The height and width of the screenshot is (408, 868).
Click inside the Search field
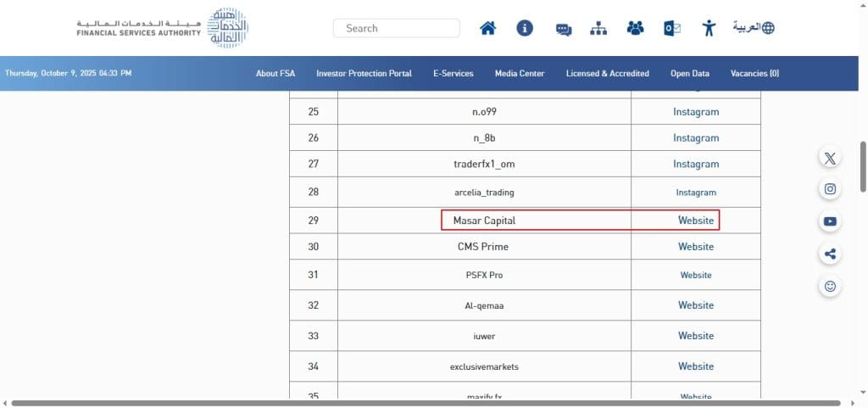click(397, 28)
